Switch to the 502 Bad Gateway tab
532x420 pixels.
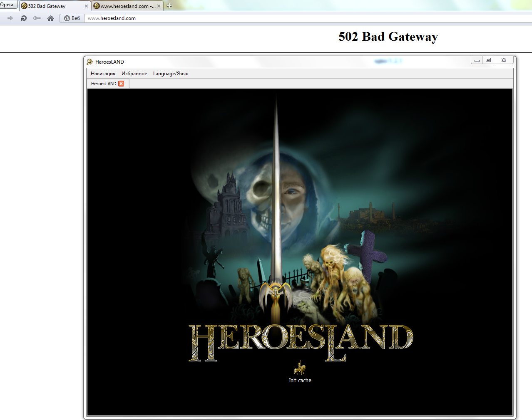click(x=54, y=6)
